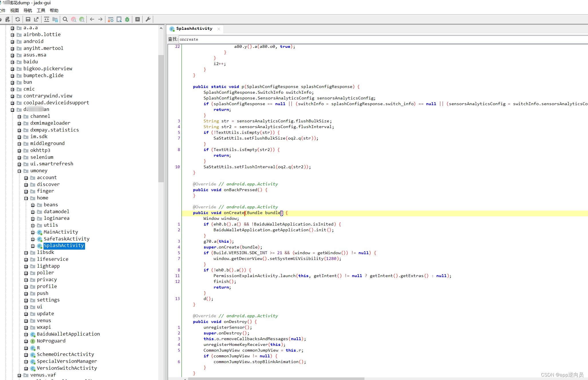
Task: Close the SplashActivity tab
Action: [219, 29]
